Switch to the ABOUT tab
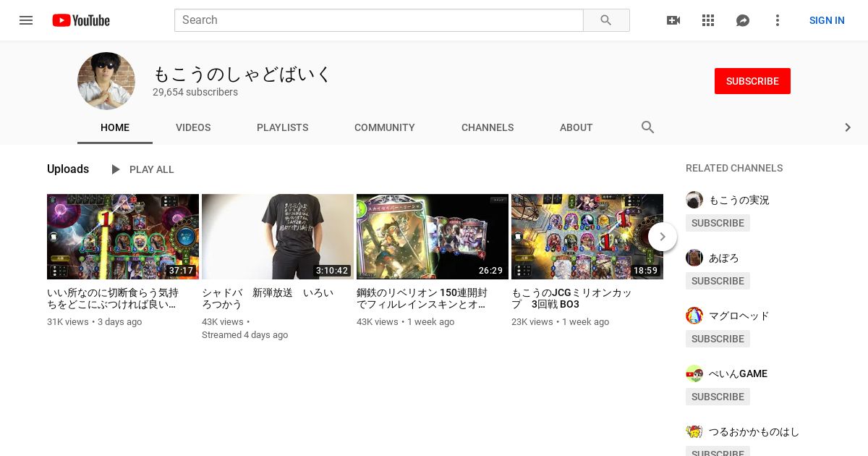The height and width of the screenshot is (456, 868). pyautogui.click(x=576, y=127)
